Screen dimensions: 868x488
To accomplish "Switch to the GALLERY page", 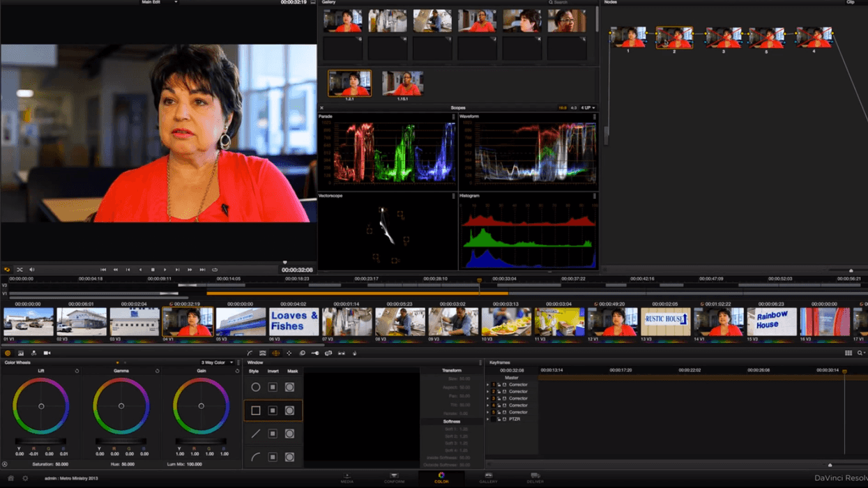I will tap(488, 478).
